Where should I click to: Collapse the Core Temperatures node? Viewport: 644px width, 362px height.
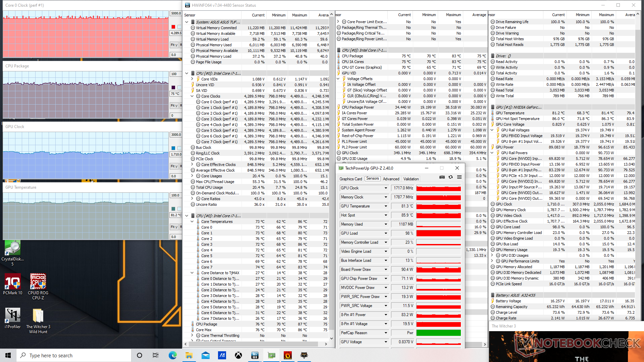coord(192,222)
